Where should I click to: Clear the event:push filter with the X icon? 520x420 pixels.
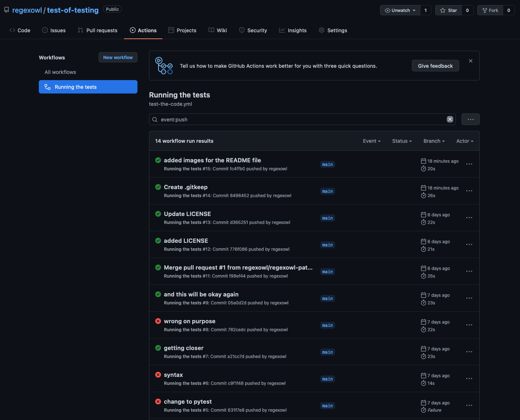pos(450,119)
